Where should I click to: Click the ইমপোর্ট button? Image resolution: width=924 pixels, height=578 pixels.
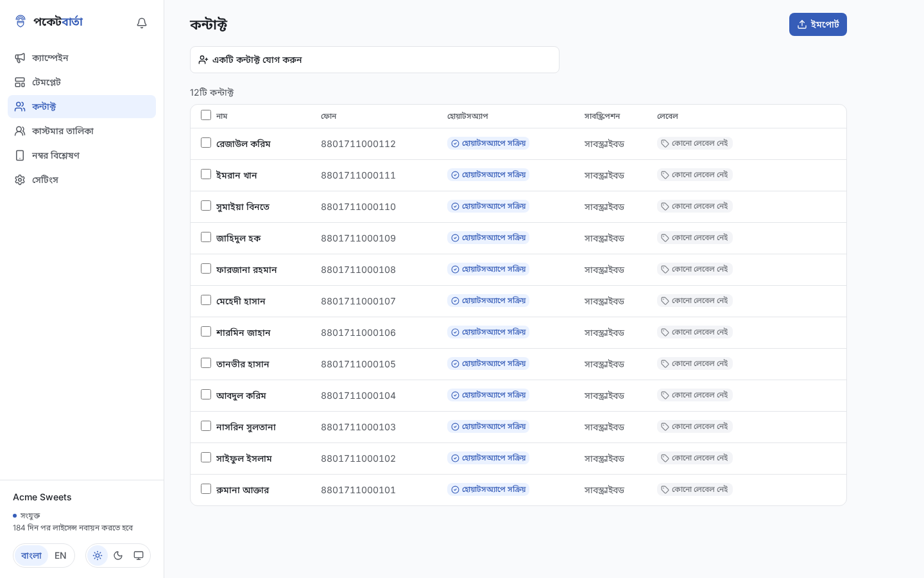click(x=818, y=24)
